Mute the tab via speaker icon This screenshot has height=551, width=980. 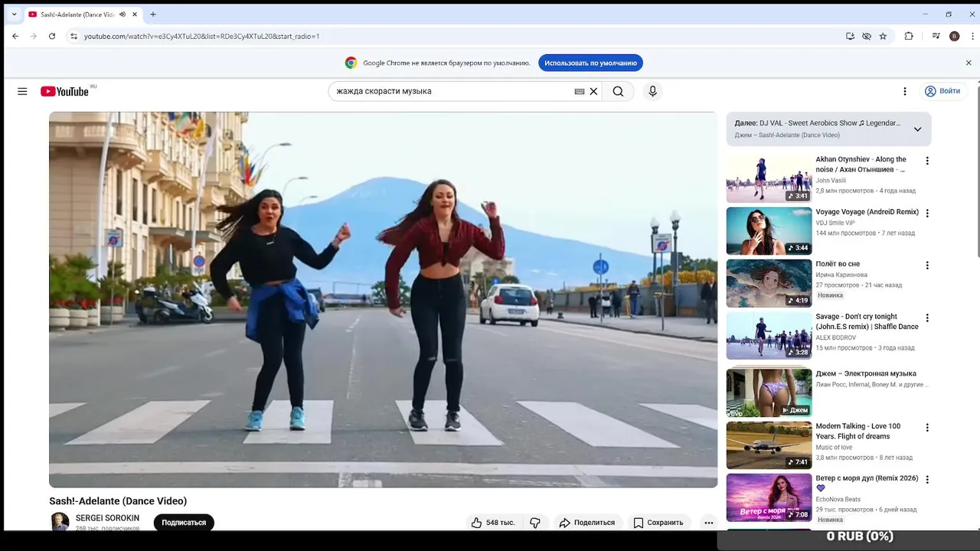coord(122,15)
